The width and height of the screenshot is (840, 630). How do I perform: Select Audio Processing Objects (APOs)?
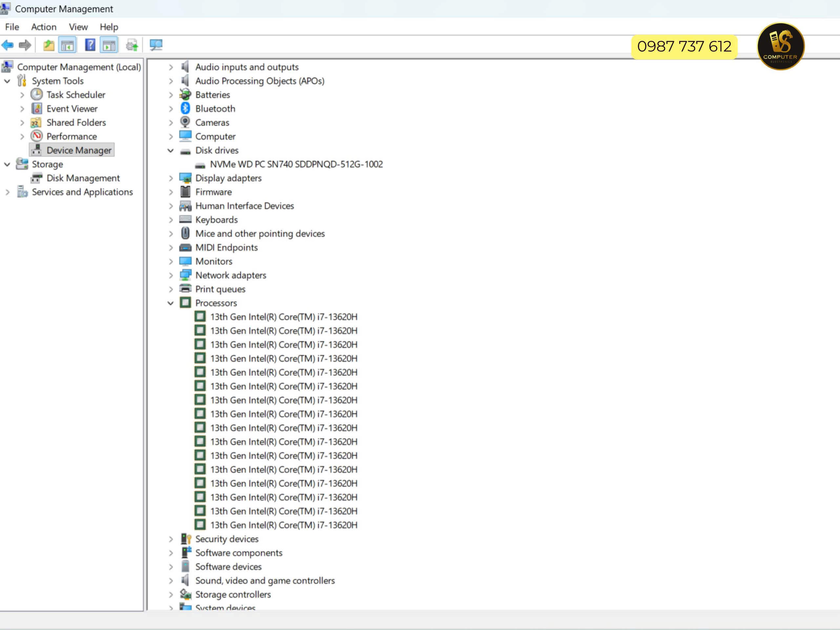tap(260, 81)
